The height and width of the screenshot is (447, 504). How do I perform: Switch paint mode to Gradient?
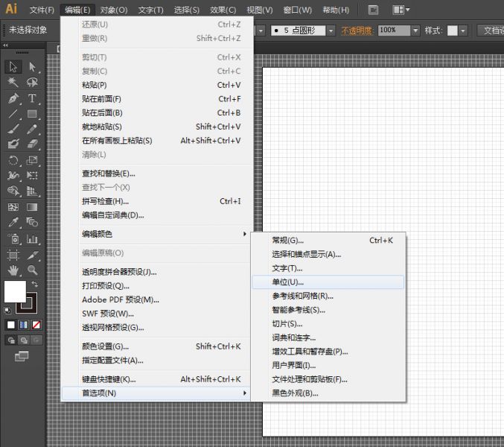24,325
